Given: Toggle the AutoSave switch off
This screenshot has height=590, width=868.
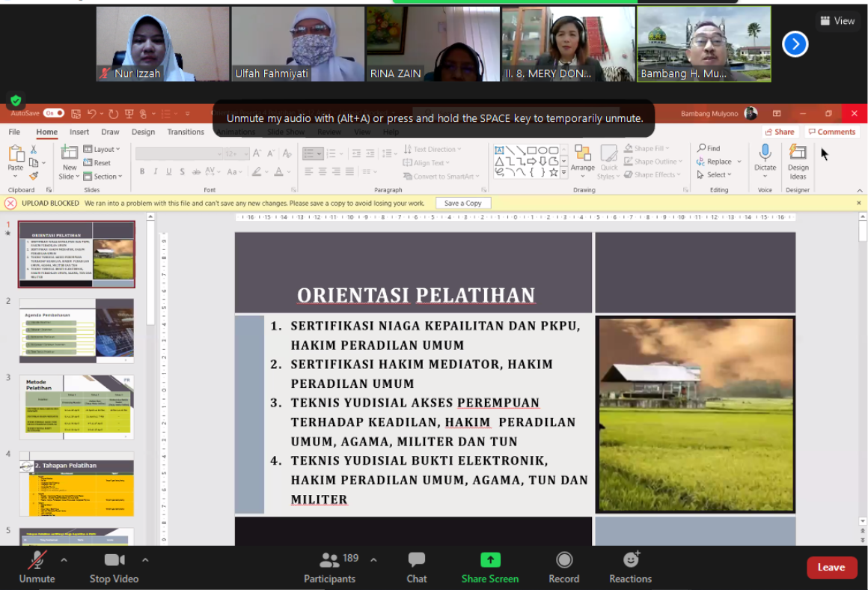Looking at the screenshot, I should pyautogui.click(x=54, y=113).
